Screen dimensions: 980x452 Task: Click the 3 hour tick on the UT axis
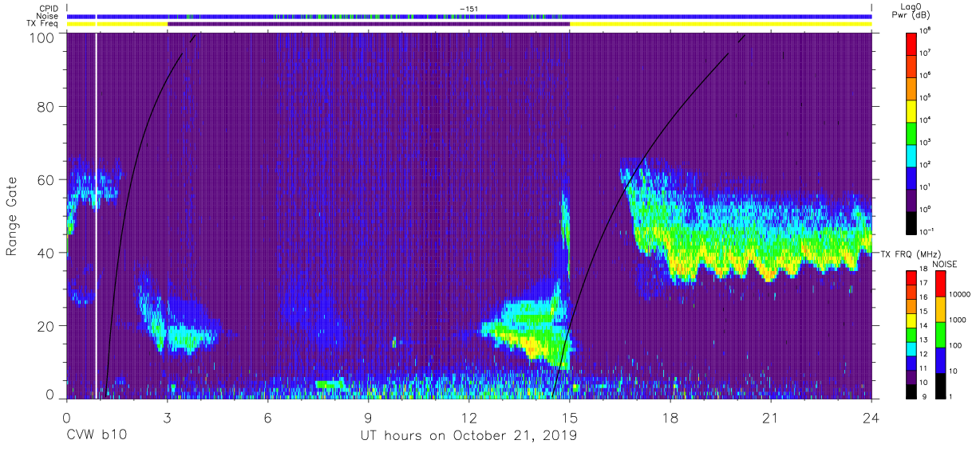167,419
